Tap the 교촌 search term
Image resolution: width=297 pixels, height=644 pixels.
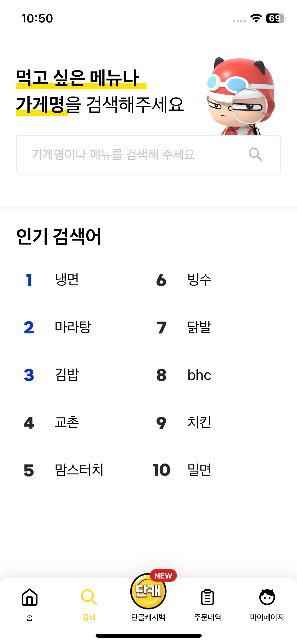click(67, 422)
